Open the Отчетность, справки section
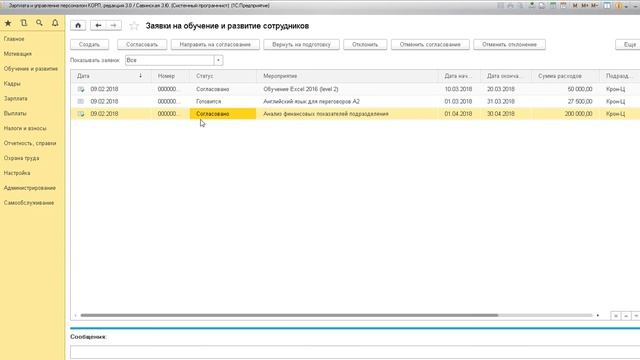The height and width of the screenshot is (360, 640). pyautogui.click(x=30, y=143)
